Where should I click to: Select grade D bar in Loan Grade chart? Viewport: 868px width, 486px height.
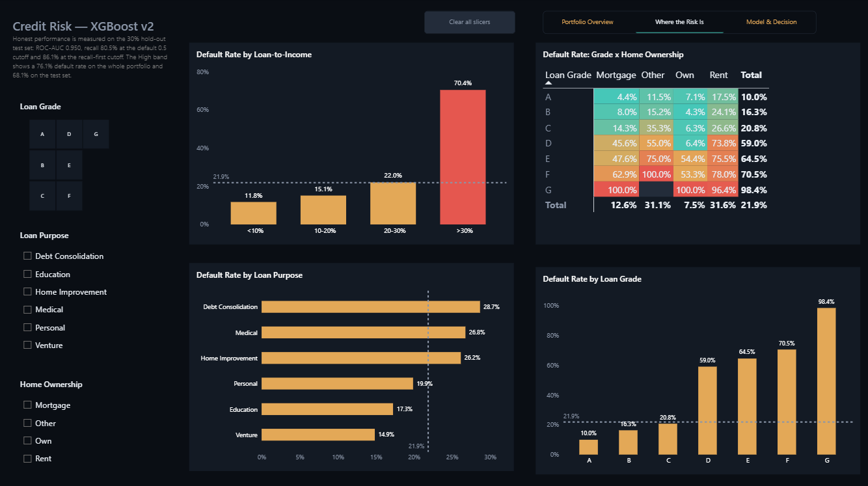tap(707, 411)
